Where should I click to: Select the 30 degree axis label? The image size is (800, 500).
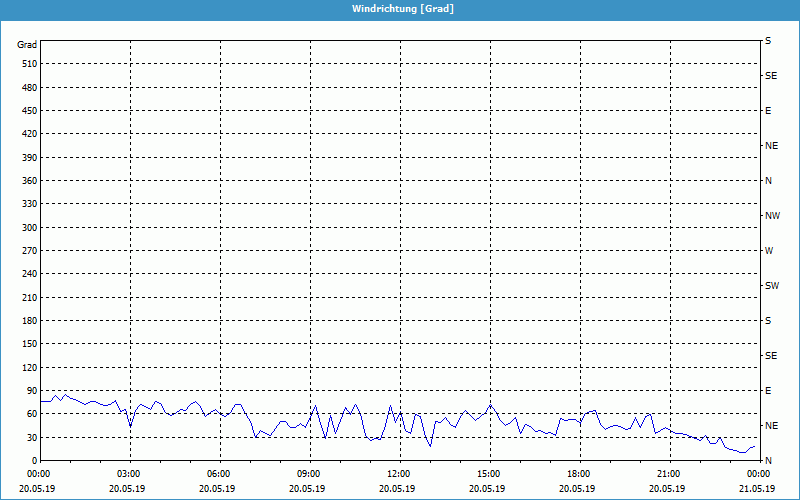click(x=30, y=438)
